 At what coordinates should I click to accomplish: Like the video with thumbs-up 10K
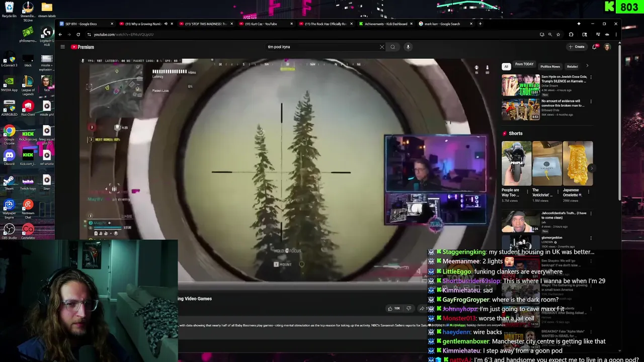coord(394,308)
